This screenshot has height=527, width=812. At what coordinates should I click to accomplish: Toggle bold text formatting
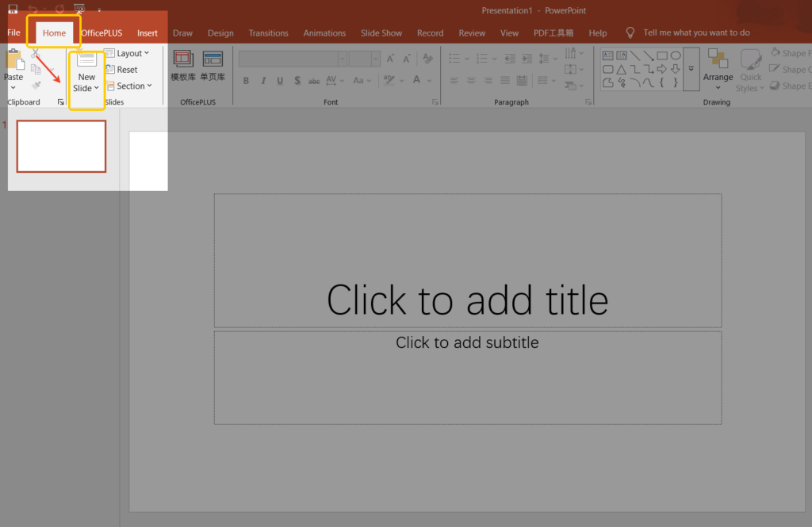click(x=246, y=81)
